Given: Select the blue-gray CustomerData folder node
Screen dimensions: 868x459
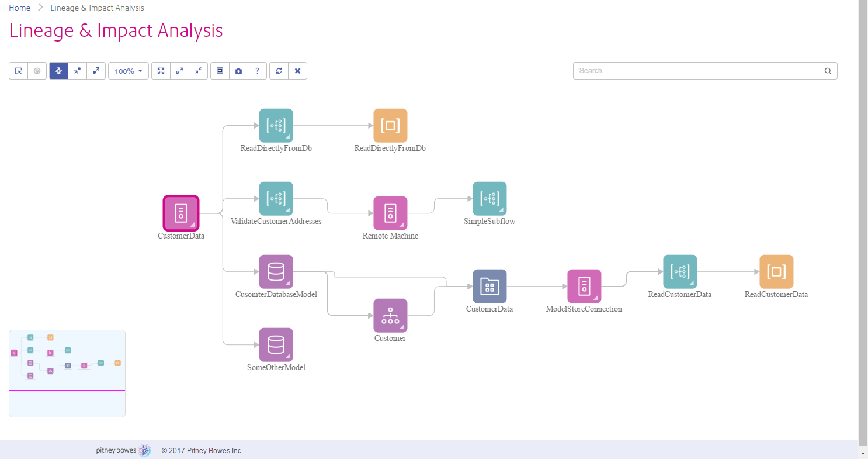Looking at the screenshot, I should click(489, 287).
